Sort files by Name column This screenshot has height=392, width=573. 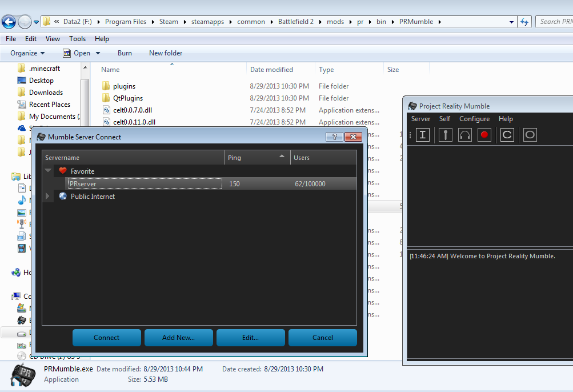click(110, 70)
